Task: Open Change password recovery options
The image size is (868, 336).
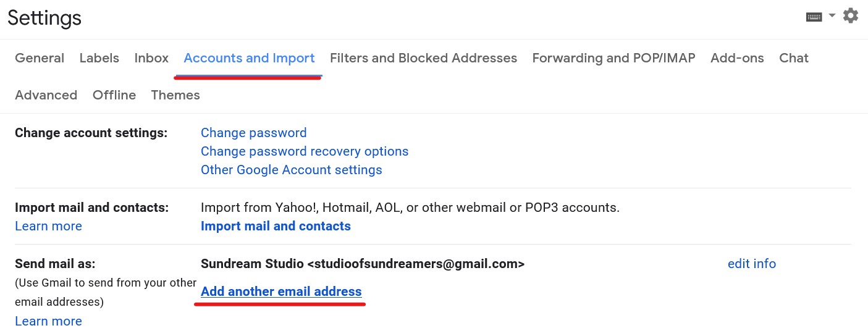Action: click(x=305, y=151)
